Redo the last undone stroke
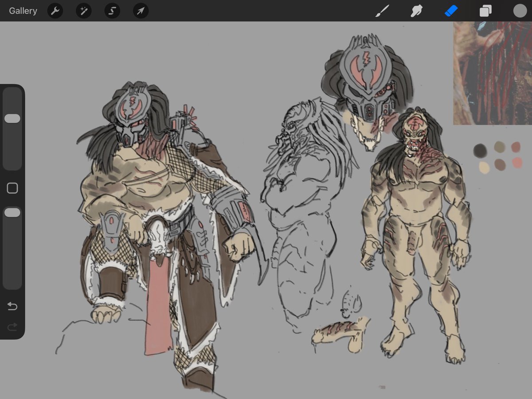The image size is (532, 399). (12, 327)
